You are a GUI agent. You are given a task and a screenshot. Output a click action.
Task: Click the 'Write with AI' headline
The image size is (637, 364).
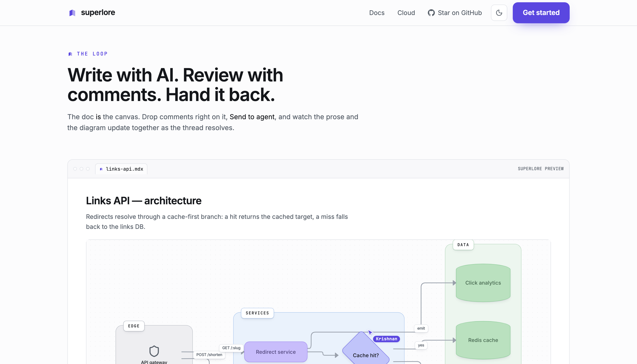175,85
